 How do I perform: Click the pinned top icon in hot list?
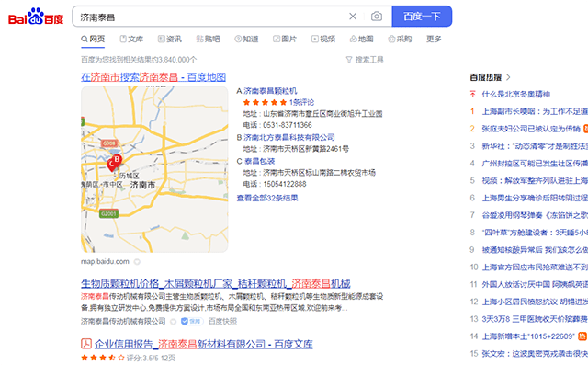tap(472, 94)
